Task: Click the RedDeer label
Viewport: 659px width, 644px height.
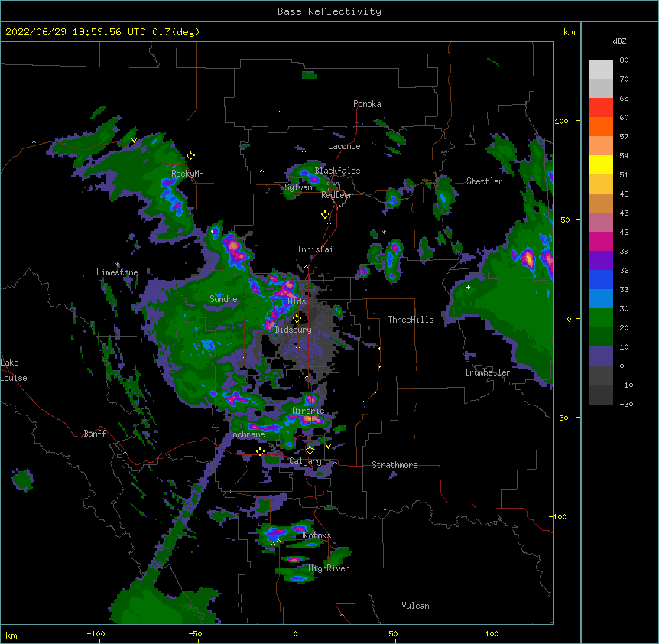Action: 336,195
